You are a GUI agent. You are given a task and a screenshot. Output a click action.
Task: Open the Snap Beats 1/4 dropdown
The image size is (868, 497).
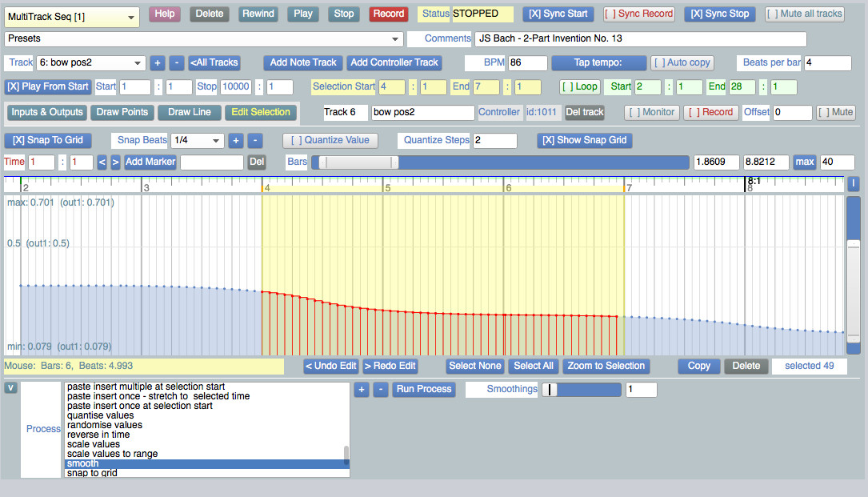point(197,140)
